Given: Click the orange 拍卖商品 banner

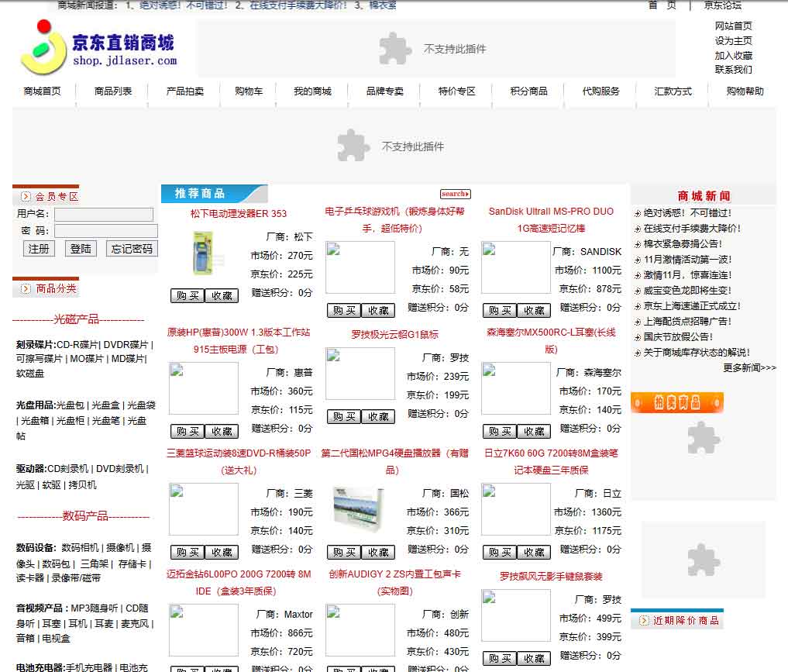Looking at the screenshot, I should [677, 402].
